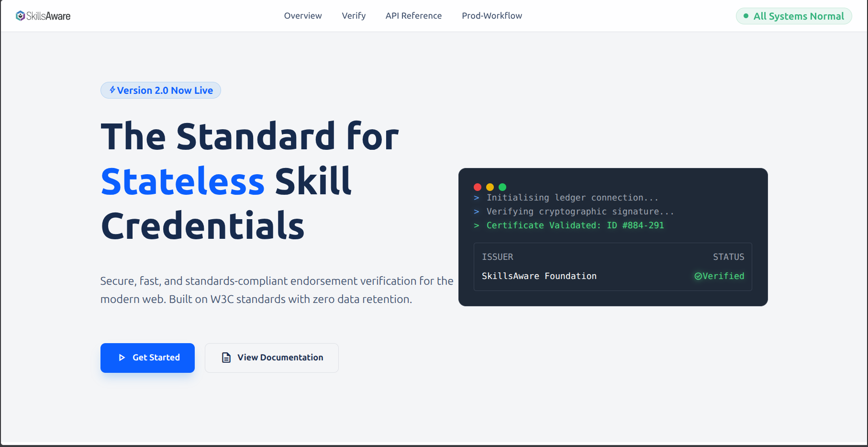The height and width of the screenshot is (447, 868).
Task: Click the green checkmark beside Verified status
Action: (x=699, y=276)
